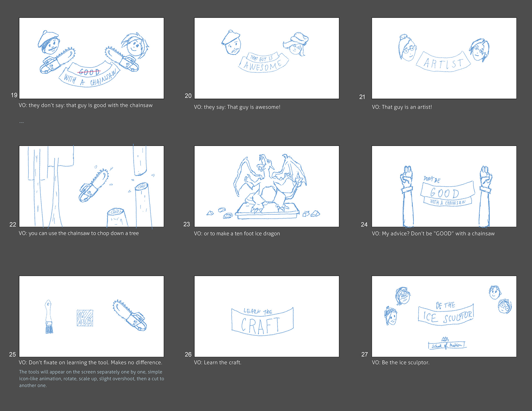532x411 pixels.
Task: Select storyboard frame 19 chainsaw banner sketch
Action: coord(91,58)
